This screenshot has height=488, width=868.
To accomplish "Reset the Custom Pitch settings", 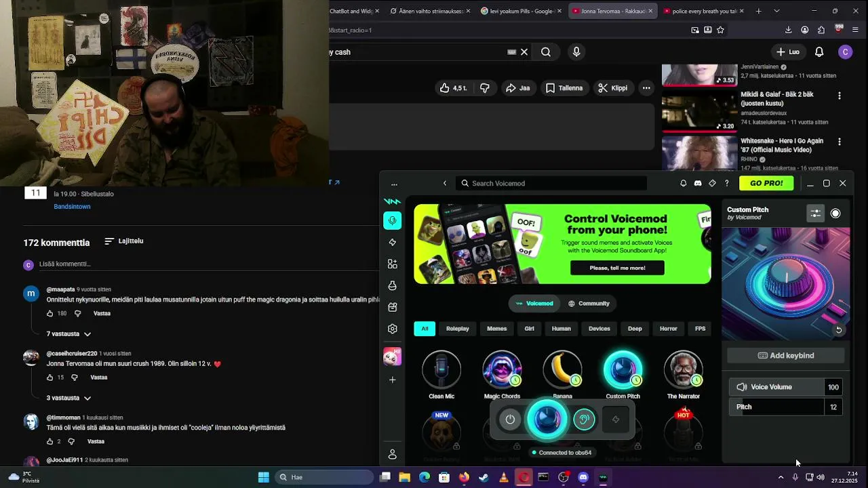I will (x=839, y=329).
